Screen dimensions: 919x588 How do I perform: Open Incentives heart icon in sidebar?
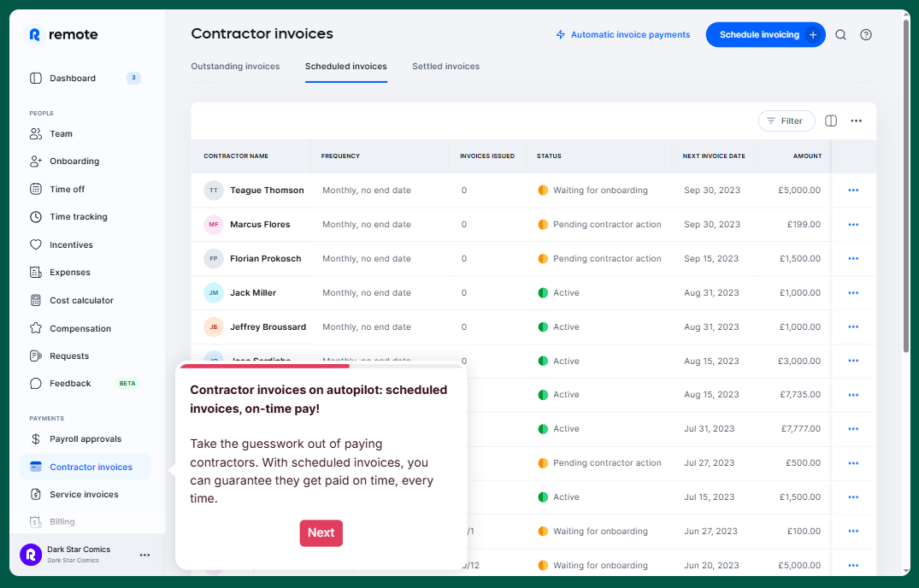click(36, 244)
